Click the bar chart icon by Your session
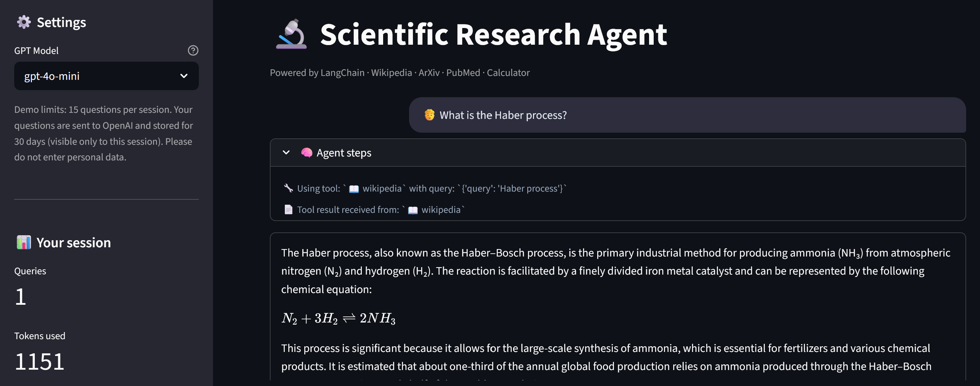This screenshot has width=980, height=386. pos(23,242)
